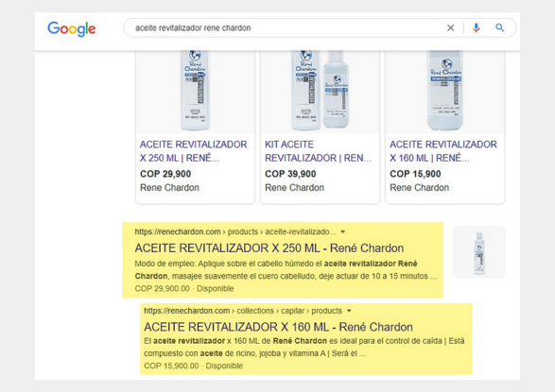Open shopping link ACEITE REVITALIZADOR X 250 ML

[x=193, y=151]
